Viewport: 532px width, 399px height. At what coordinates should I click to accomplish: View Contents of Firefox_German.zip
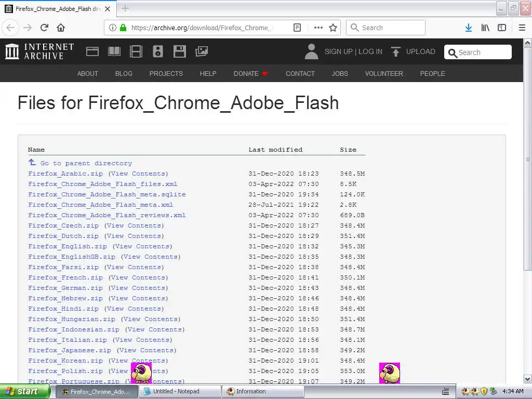point(138,288)
